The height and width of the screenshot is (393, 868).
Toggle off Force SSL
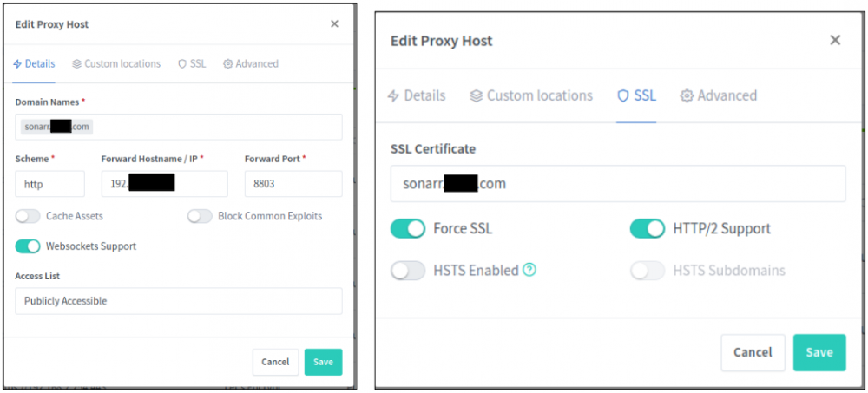[x=408, y=228]
